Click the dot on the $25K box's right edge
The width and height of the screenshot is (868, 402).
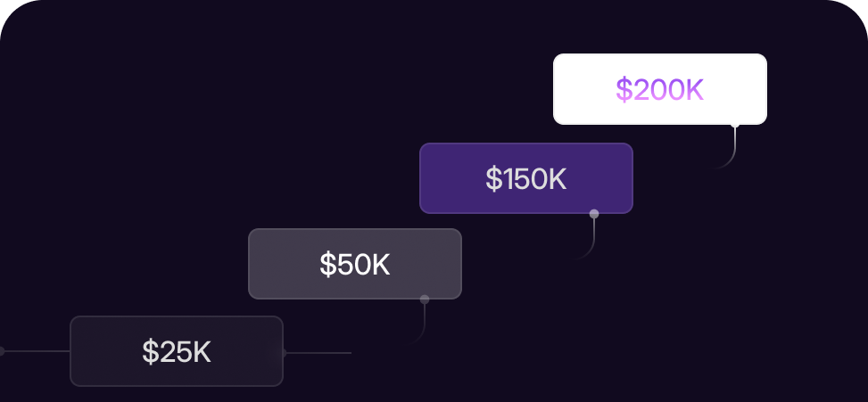284,353
